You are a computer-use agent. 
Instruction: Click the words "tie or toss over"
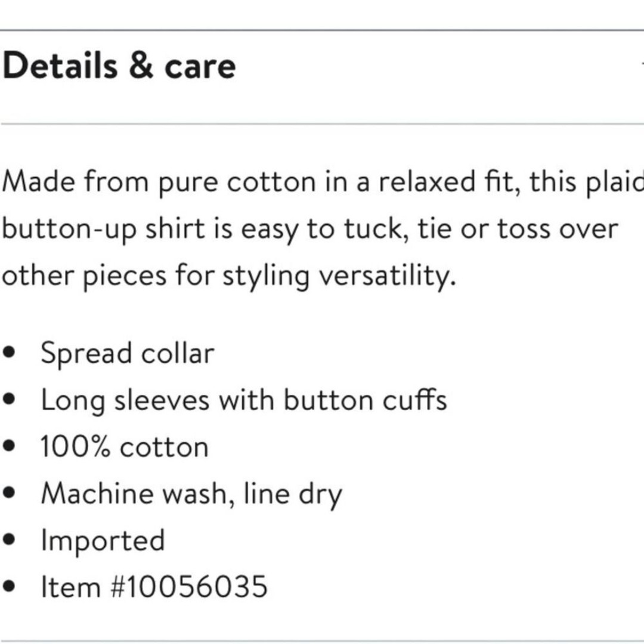pyautogui.click(x=518, y=228)
